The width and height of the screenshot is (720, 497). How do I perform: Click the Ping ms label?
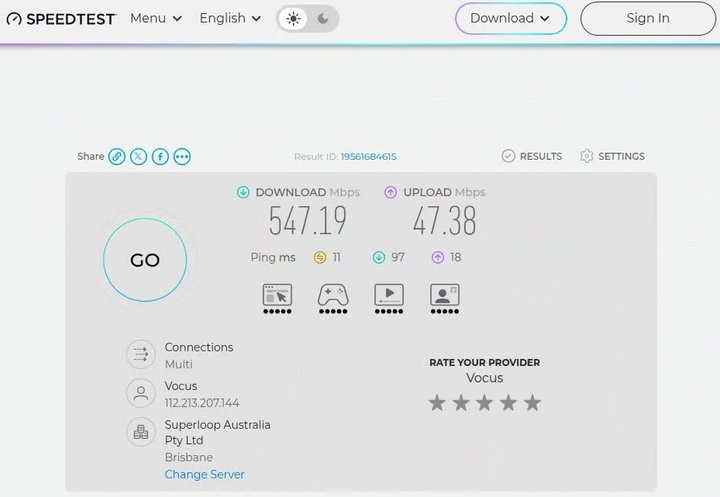tap(273, 257)
